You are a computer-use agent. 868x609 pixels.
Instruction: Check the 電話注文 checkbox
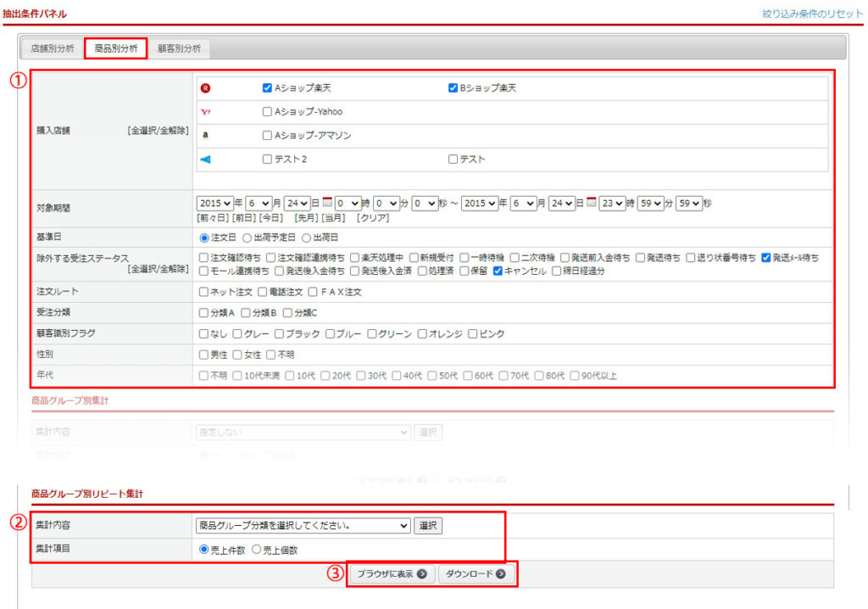[x=262, y=292]
